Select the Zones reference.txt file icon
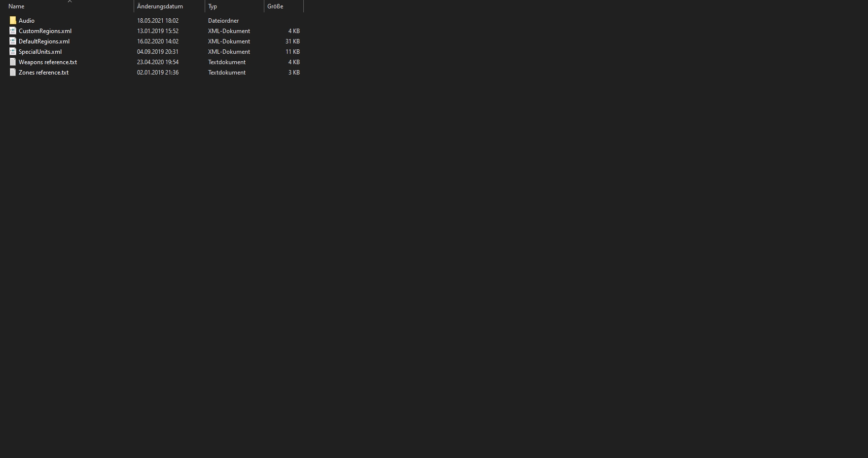This screenshot has height=458, width=868. (13, 72)
